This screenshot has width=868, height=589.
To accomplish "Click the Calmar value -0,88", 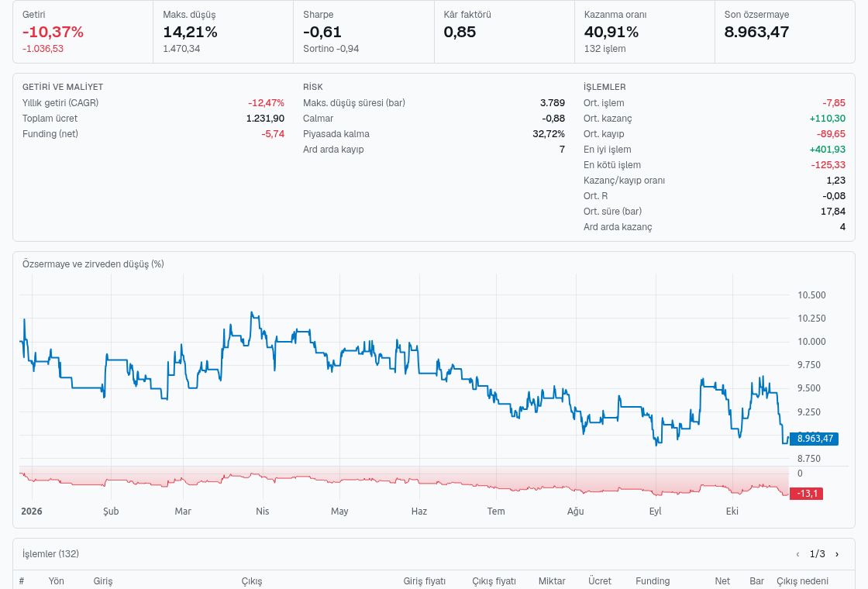I will point(553,119).
